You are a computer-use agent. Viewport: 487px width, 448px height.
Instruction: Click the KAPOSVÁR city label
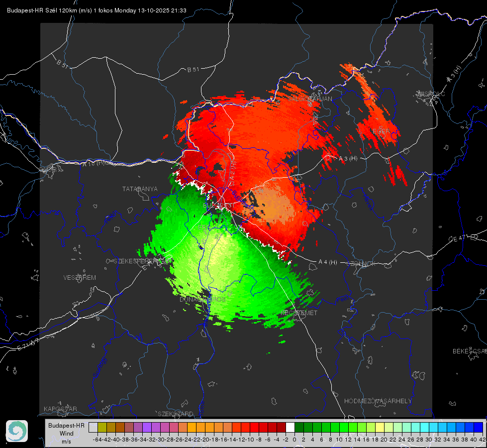tap(60, 409)
